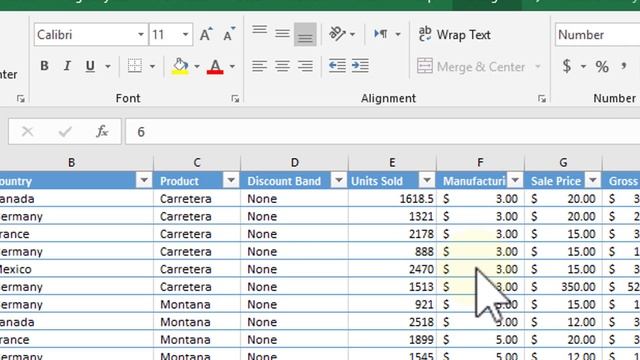Open Merge & Center dropdown arrow
Viewport: 640px width, 360px height.
pyautogui.click(x=538, y=66)
